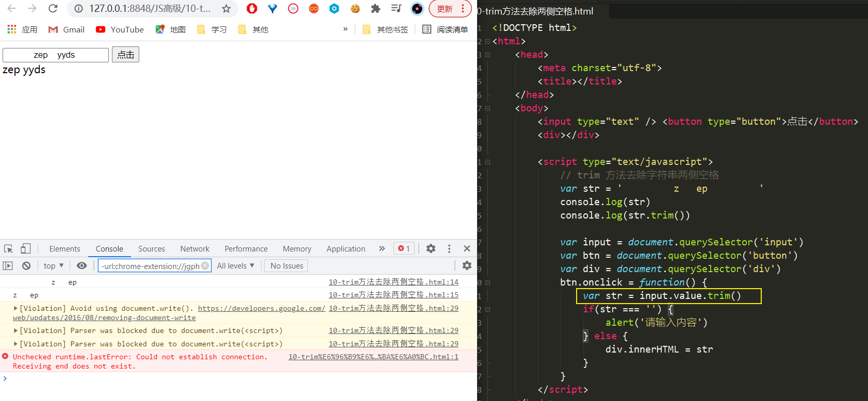Activate the DevTools inspect element tool
The height and width of the screenshot is (401, 868).
[x=9, y=249]
